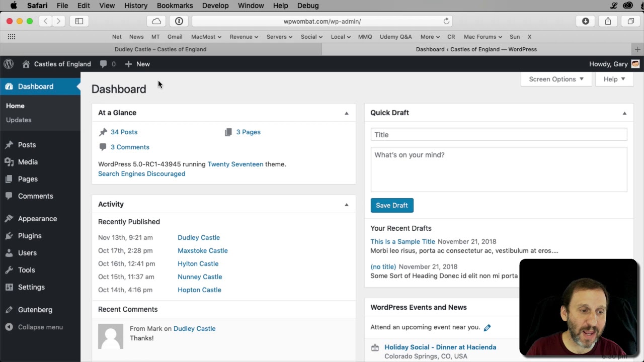This screenshot has width=644, height=362.
Task: Open the 3 Pages link
Action: pos(248,132)
